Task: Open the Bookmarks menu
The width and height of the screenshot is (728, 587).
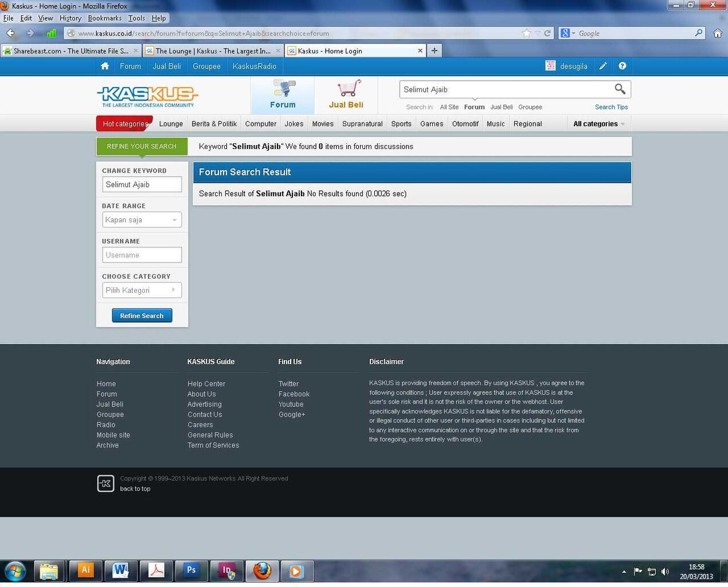Action: pyautogui.click(x=104, y=18)
